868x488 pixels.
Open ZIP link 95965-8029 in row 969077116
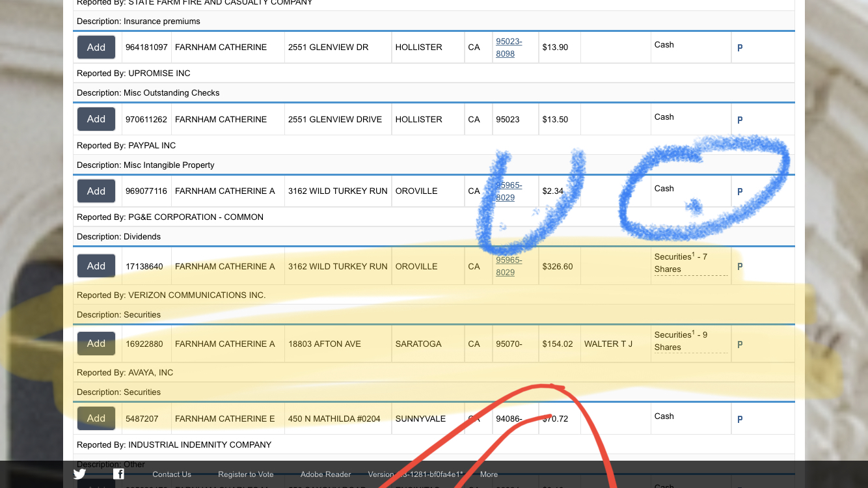click(509, 191)
